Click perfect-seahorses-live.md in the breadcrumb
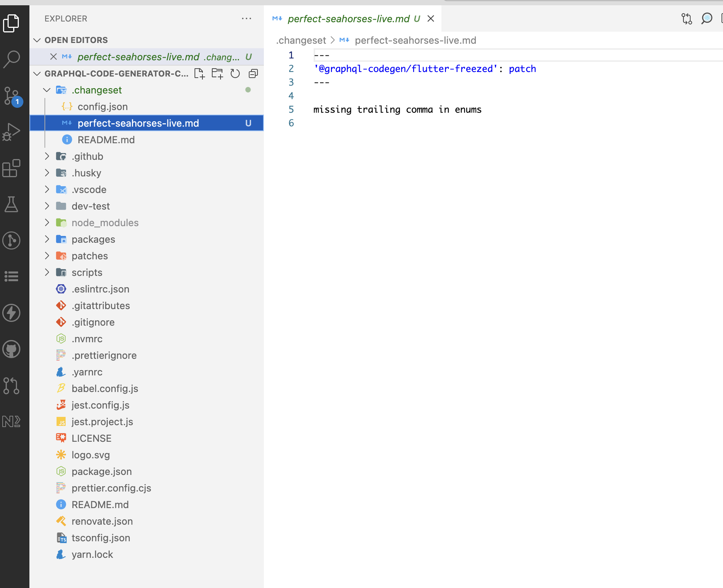This screenshot has width=723, height=588. click(415, 40)
